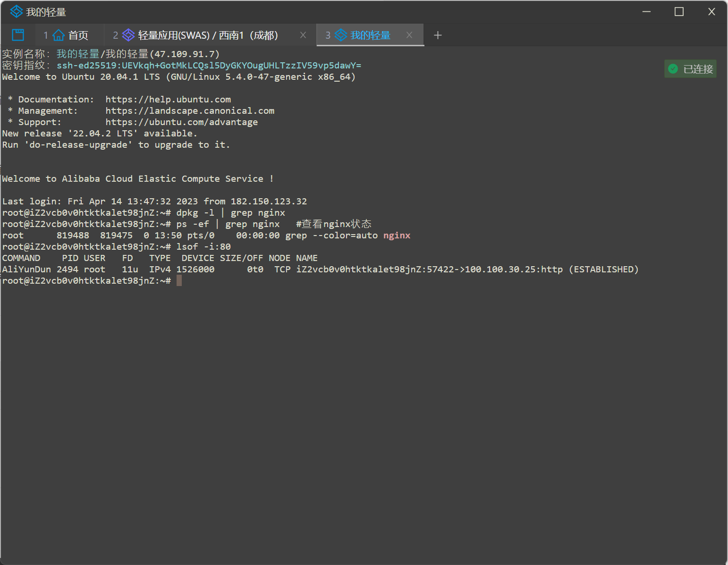Click the 'lsof -i:80' command

point(203,246)
